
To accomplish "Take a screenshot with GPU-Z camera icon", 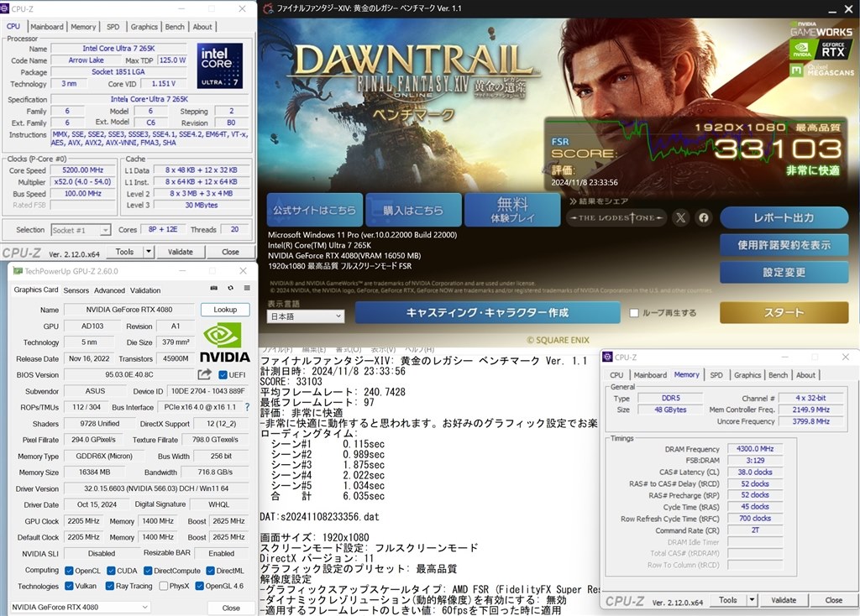I will pos(214,289).
